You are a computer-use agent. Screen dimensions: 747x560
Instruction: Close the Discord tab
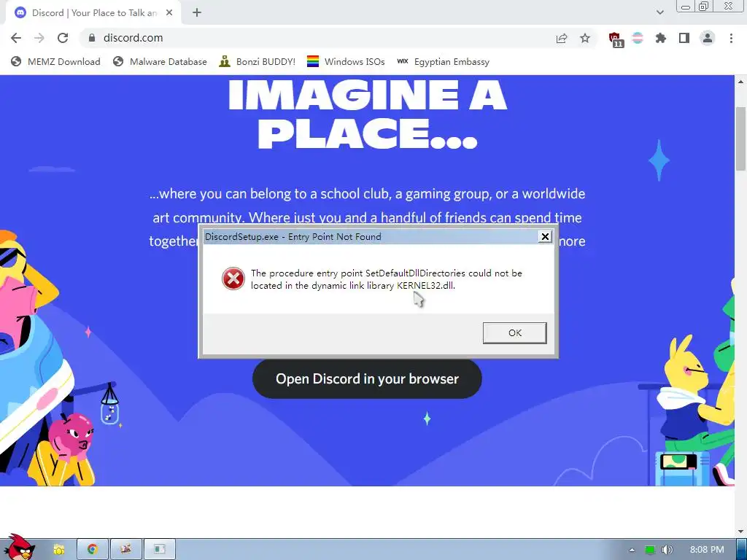pyautogui.click(x=169, y=13)
